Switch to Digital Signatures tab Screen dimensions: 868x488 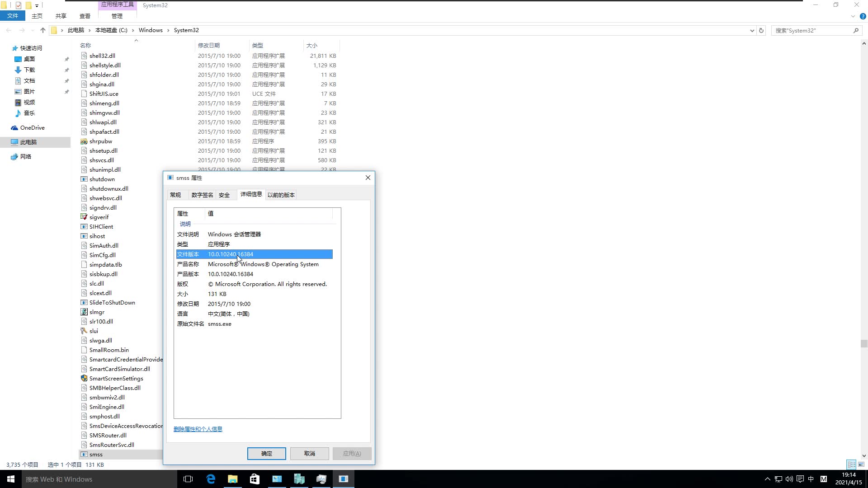pyautogui.click(x=202, y=195)
